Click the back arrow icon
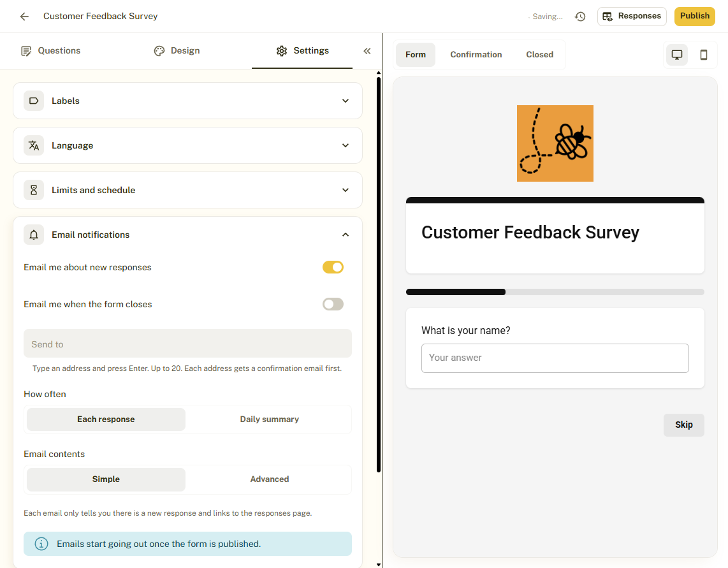The image size is (728, 568). coord(24,16)
